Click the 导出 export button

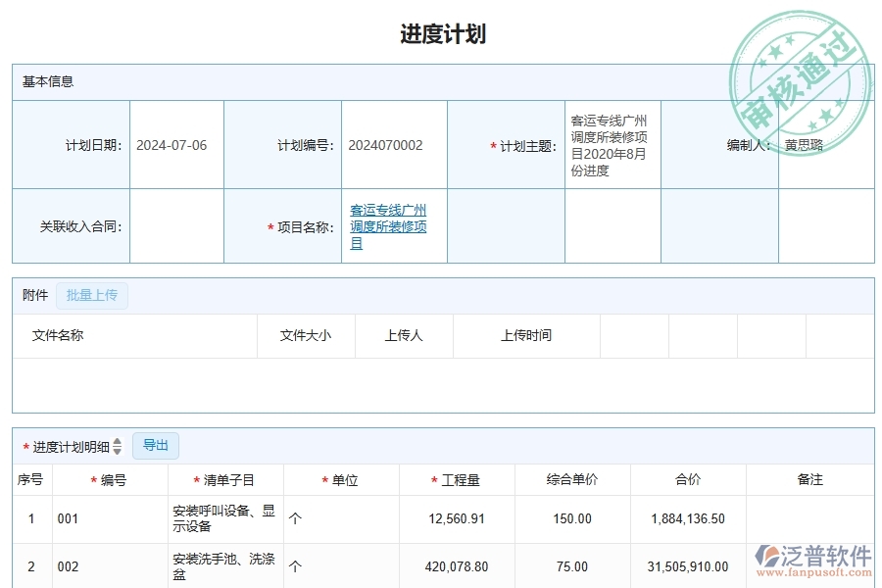point(155,445)
